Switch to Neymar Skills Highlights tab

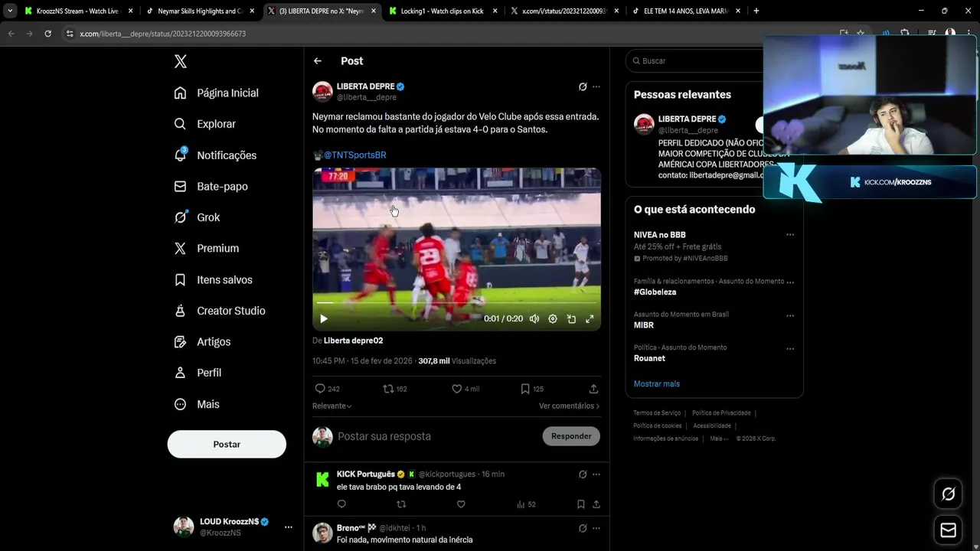pos(200,11)
